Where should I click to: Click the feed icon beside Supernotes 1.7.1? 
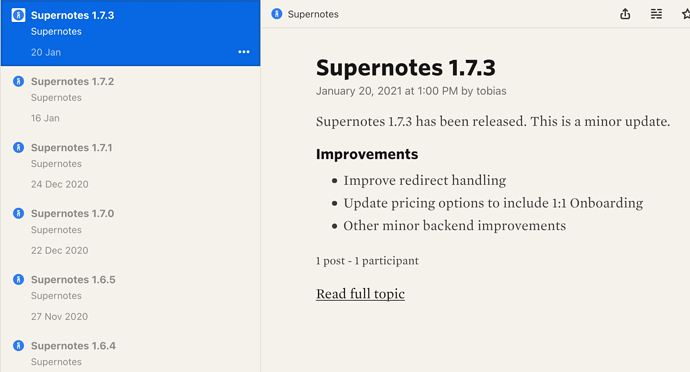click(18, 147)
